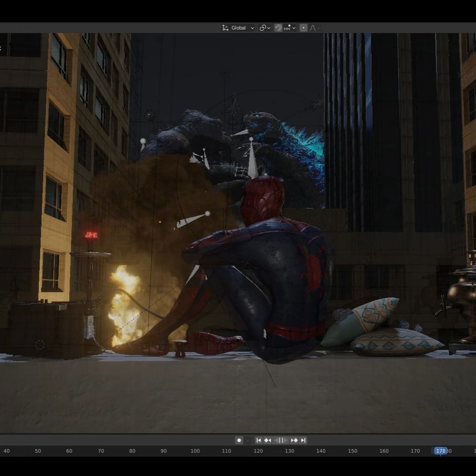Click frame 50 on the timeline ruler
Image resolution: width=476 pixels, height=476 pixels.
pyautogui.click(x=38, y=451)
